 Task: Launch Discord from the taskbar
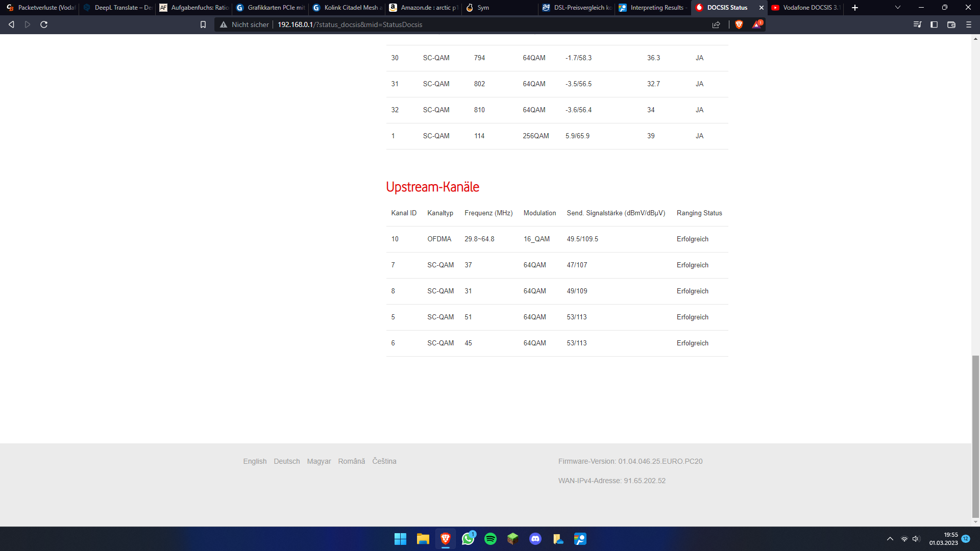click(x=535, y=539)
